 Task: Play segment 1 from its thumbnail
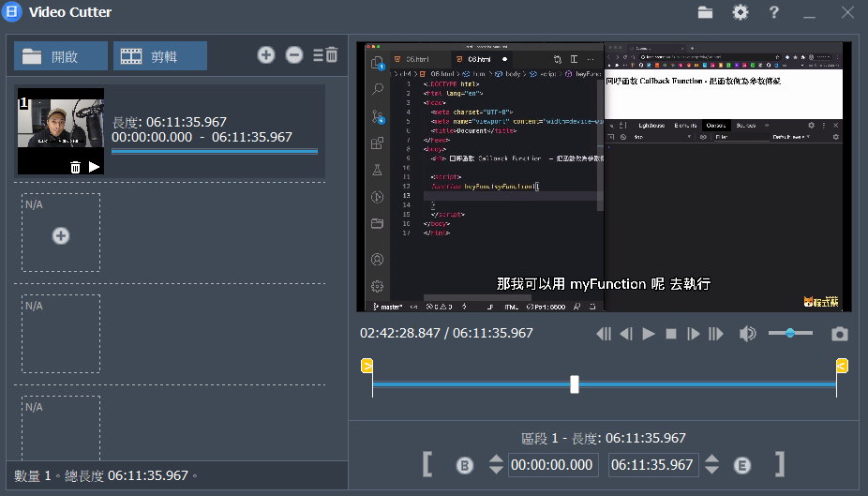94,167
